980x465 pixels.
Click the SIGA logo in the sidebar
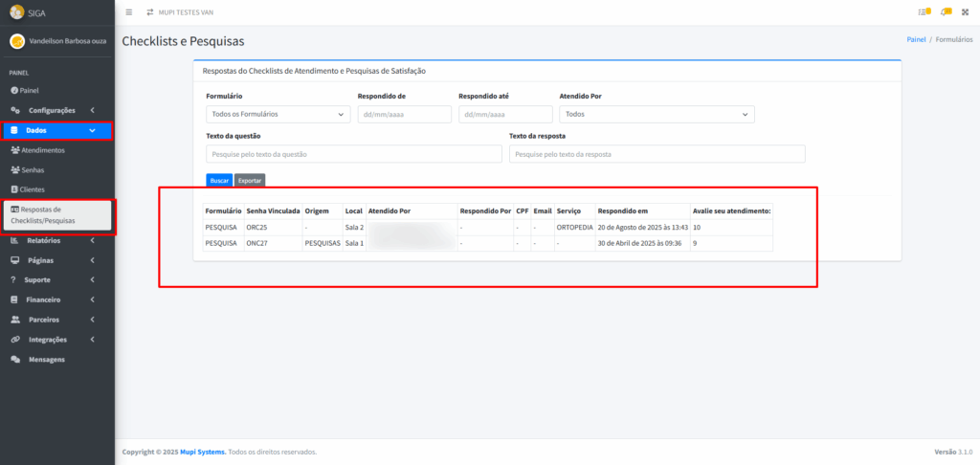[16, 12]
